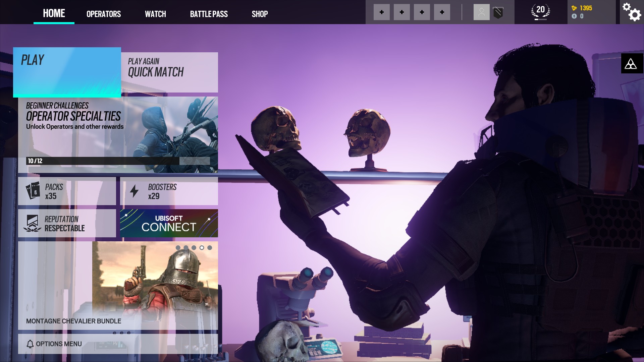The height and width of the screenshot is (362, 644).
Task: Switch to the Home tab
Action: click(x=54, y=13)
